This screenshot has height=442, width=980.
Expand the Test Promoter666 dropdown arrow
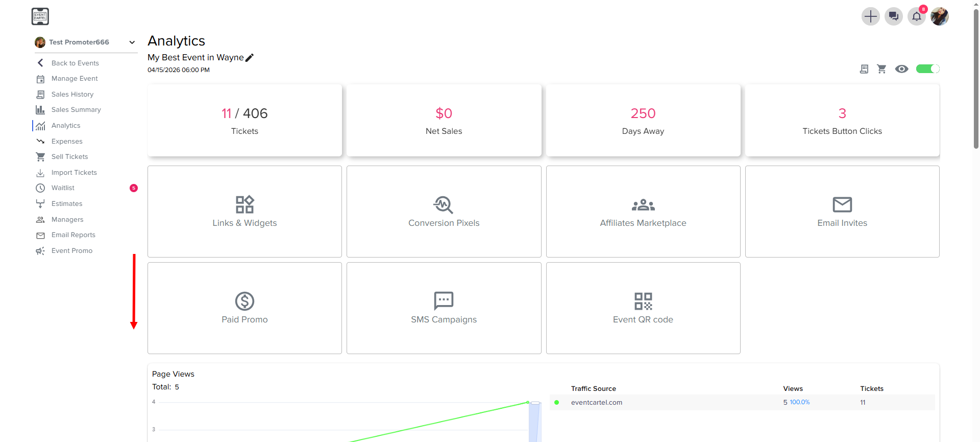[132, 42]
